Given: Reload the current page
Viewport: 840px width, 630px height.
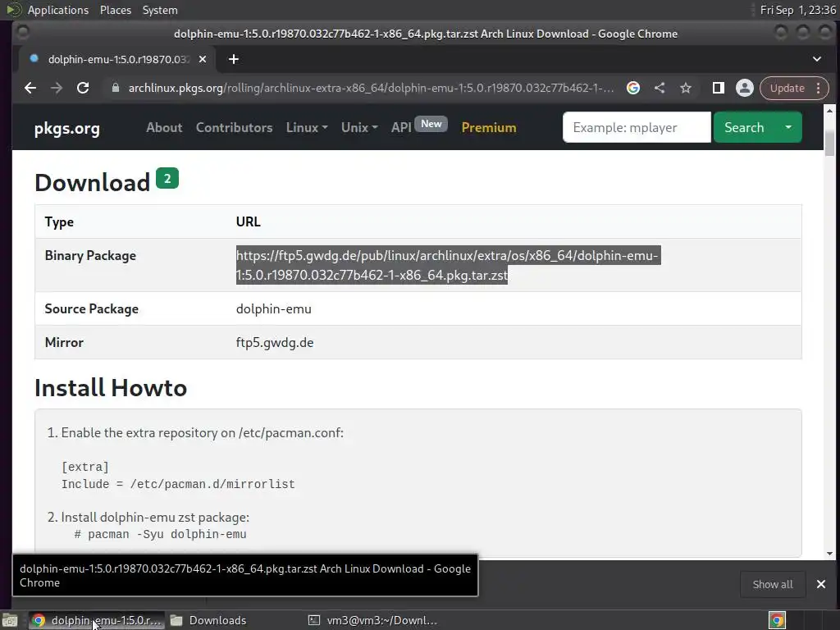Looking at the screenshot, I should (x=83, y=88).
